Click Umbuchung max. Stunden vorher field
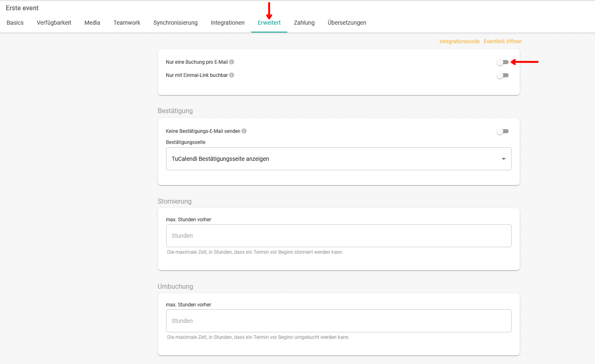 point(338,321)
